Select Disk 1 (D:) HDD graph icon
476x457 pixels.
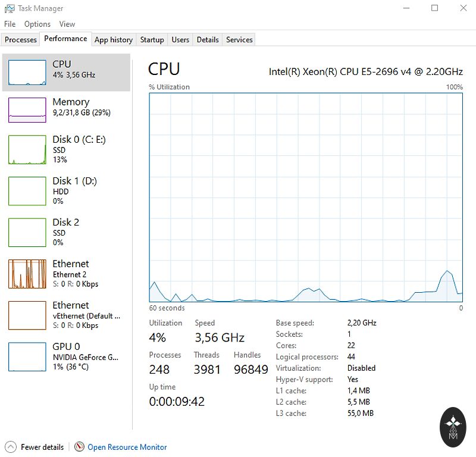click(27, 191)
